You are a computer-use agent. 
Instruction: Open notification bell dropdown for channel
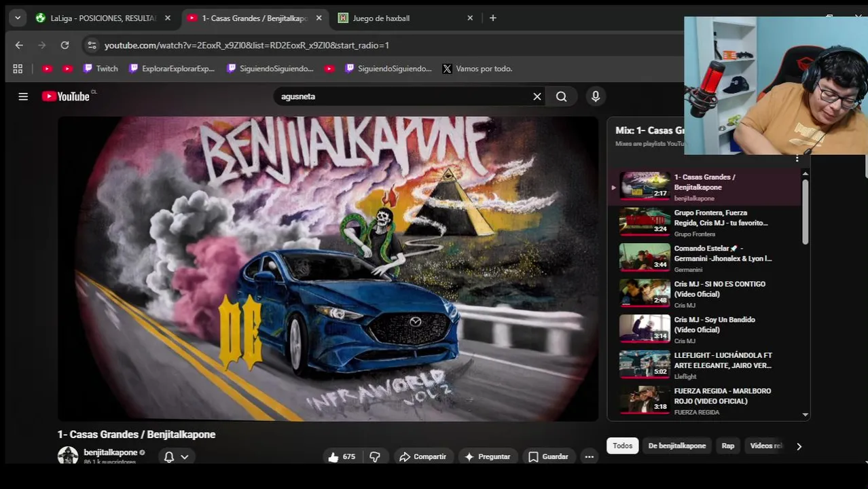pos(176,457)
